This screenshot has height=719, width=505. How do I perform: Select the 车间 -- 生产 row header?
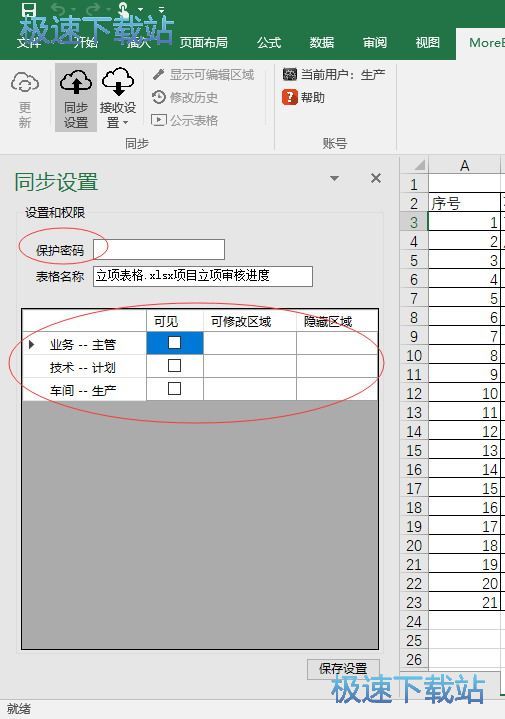pyautogui.click(x=84, y=389)
